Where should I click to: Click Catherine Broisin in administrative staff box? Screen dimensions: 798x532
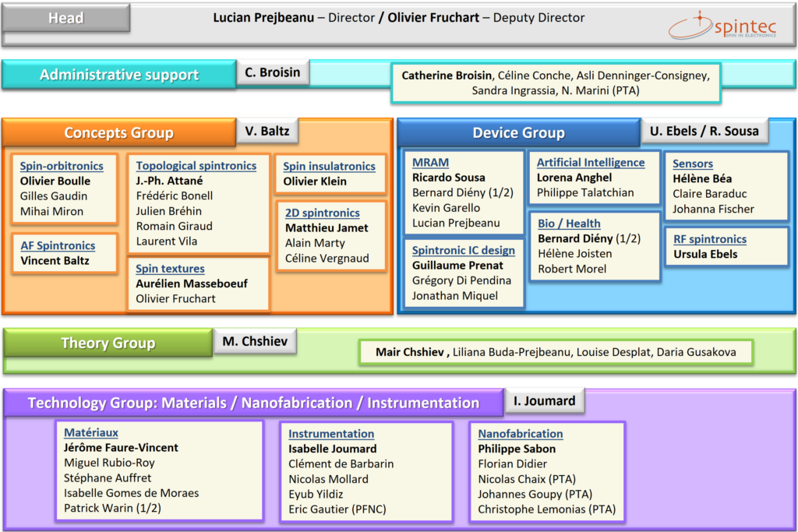(447, 76)
